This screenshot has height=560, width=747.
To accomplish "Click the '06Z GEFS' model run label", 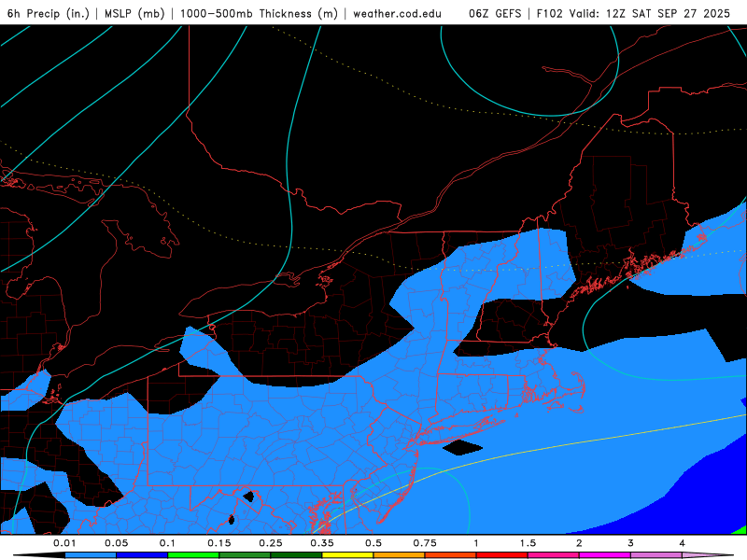I will [x=495, y=14].
